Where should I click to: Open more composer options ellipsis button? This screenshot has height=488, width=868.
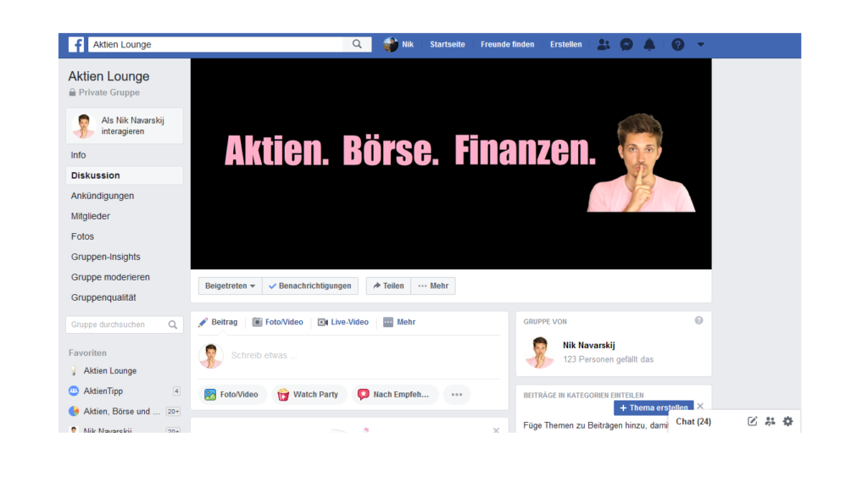[457, 395]
